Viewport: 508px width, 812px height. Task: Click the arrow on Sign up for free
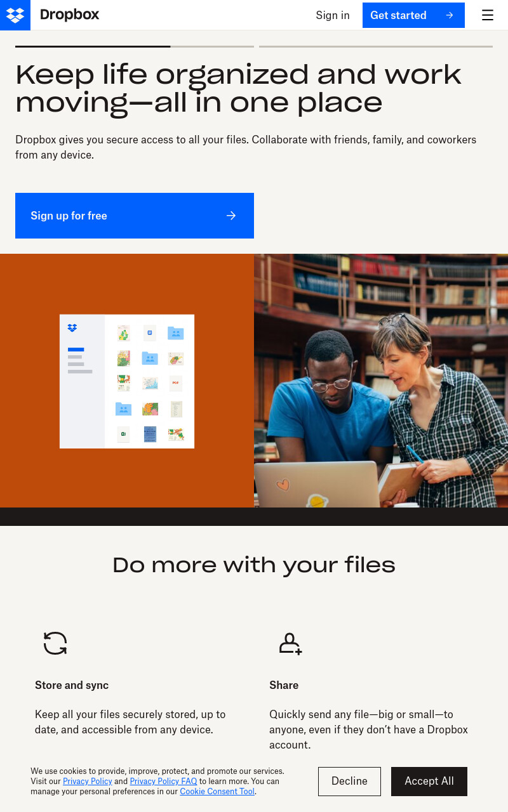click(x=231, y=216)
